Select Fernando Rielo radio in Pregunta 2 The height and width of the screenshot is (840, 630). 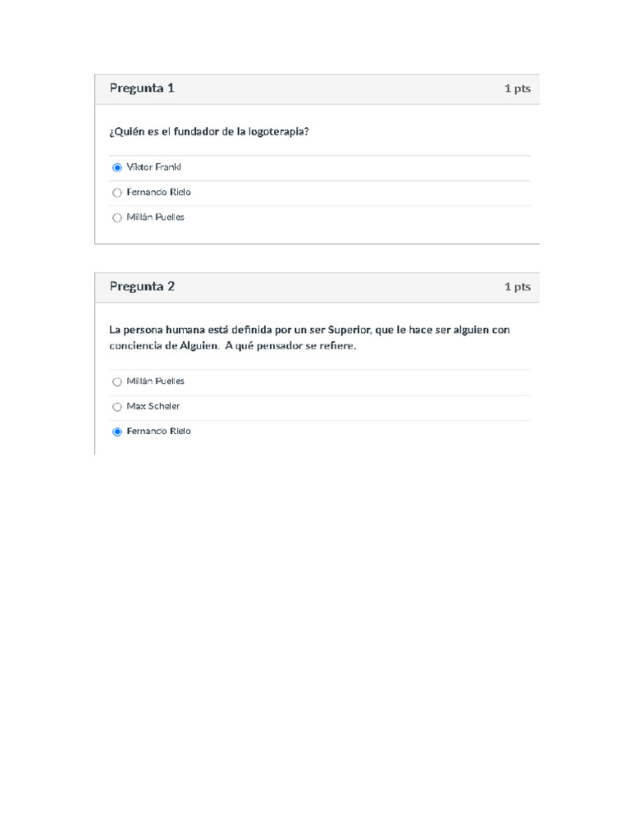pyautogui.click(x=116, y=431)
